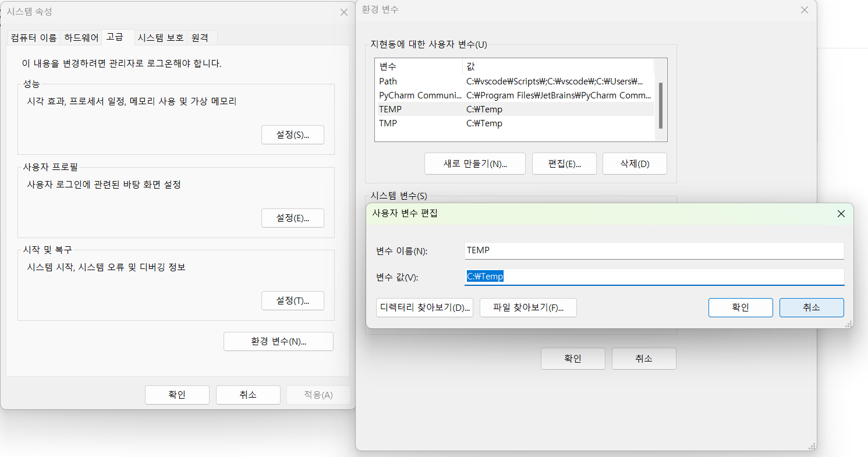Click the 변수 column header

(x=419, y=66)
